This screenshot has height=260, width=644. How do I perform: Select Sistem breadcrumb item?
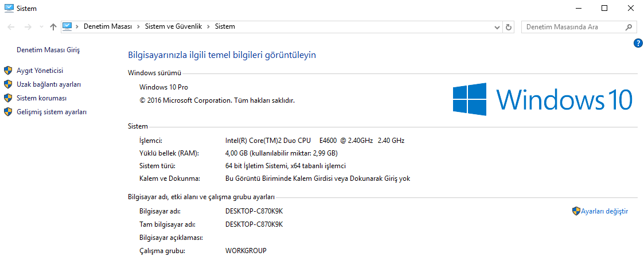225,26
